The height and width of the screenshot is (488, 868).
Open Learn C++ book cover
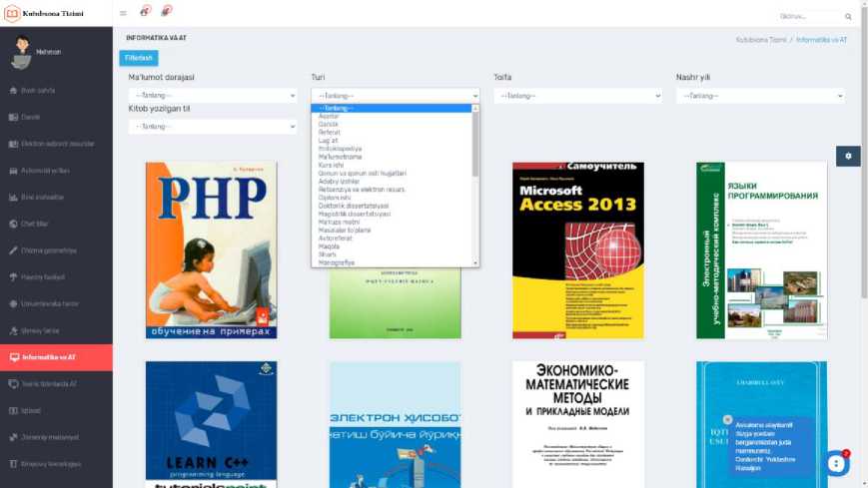tap(212, 425)
